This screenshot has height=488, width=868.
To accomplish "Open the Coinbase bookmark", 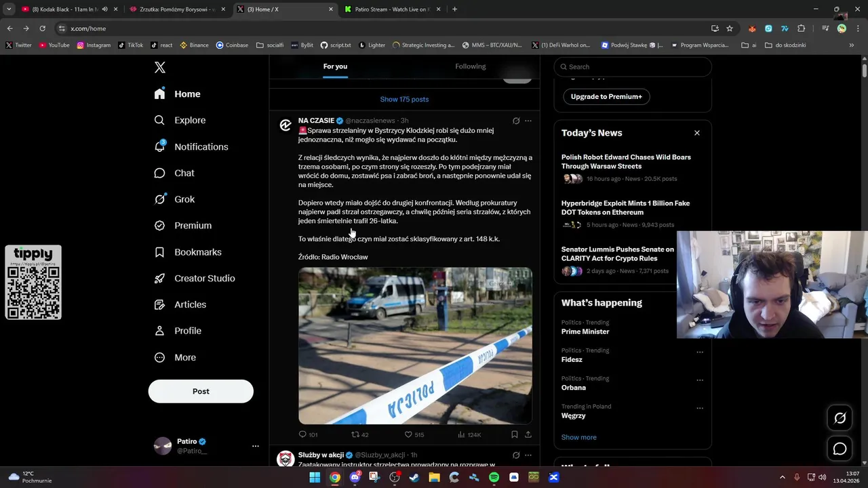I will (232, 45).
